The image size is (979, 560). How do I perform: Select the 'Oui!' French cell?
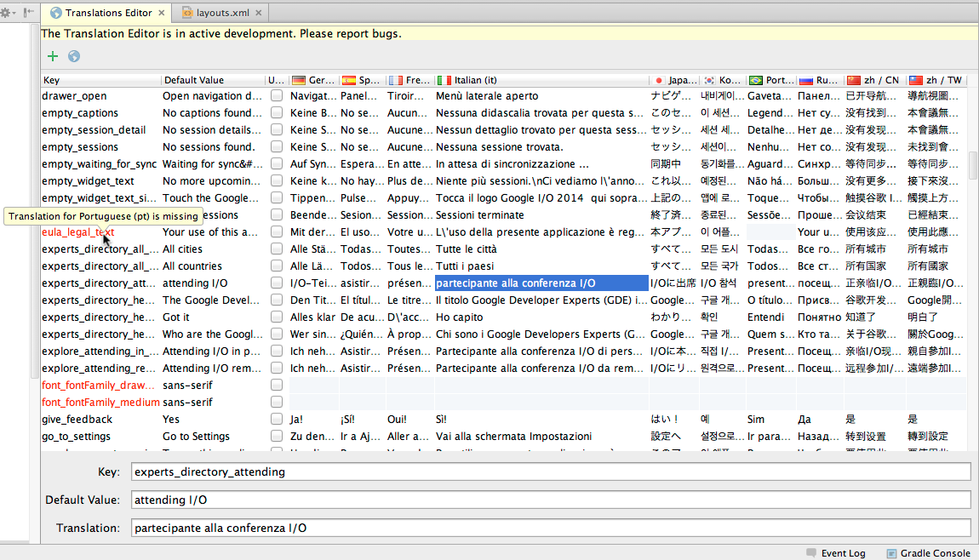pyautogui.click(x=409, y=419)
